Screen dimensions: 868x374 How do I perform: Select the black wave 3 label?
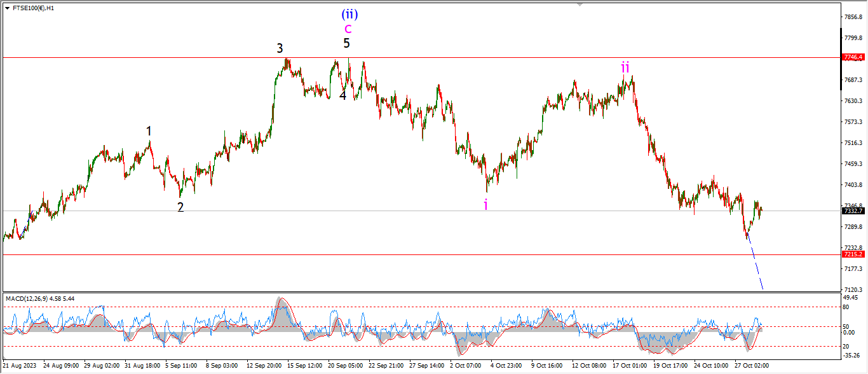280,48
